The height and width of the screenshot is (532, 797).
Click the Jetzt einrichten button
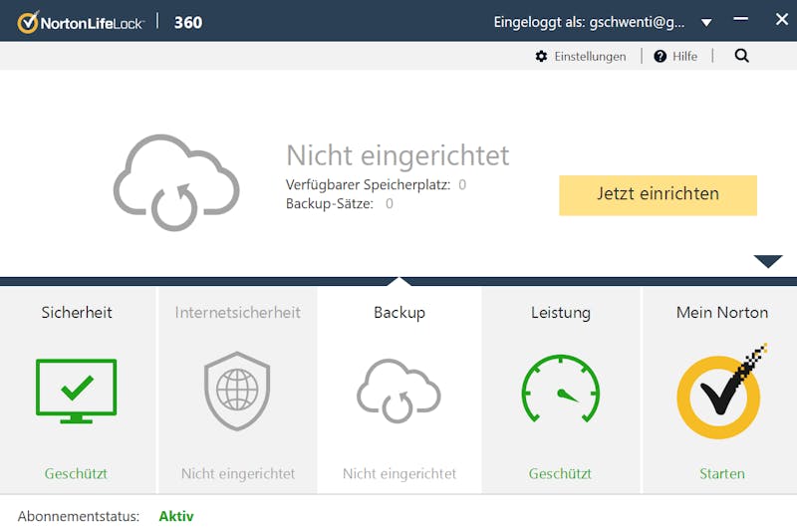click(x=658, y=195)
